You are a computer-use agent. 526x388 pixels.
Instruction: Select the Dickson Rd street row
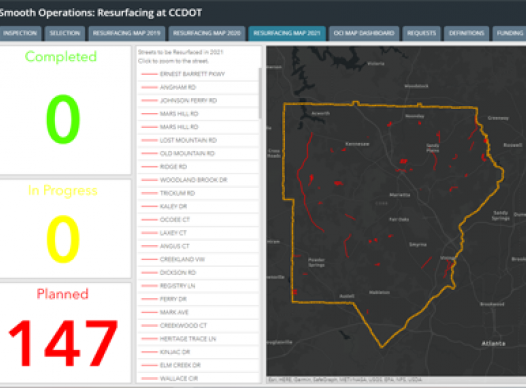[x=198, y=273]
